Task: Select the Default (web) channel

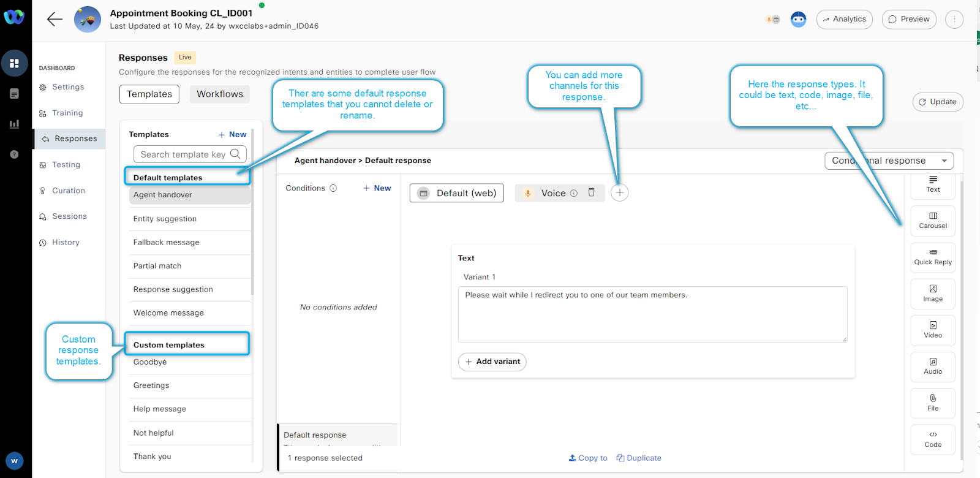Action: (457, 193)
